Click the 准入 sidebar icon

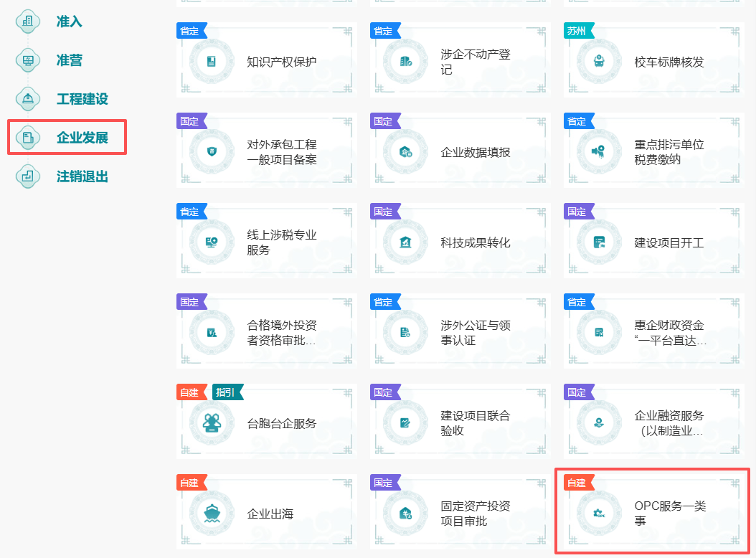pos(28,22)
